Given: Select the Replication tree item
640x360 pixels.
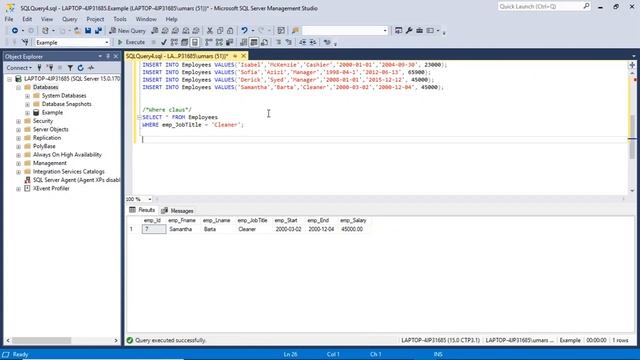Looking at the screenshot, I should pyautogui.click(x=47, y=138).
